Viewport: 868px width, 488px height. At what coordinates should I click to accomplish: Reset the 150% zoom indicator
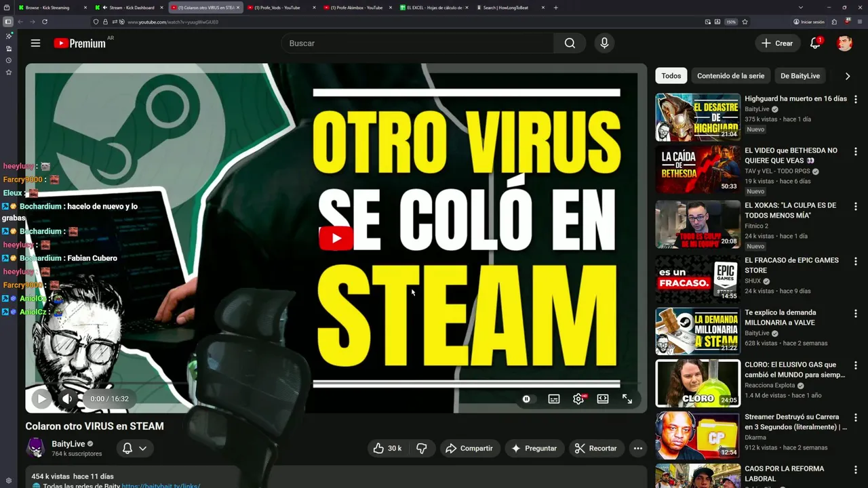[730, 22]
